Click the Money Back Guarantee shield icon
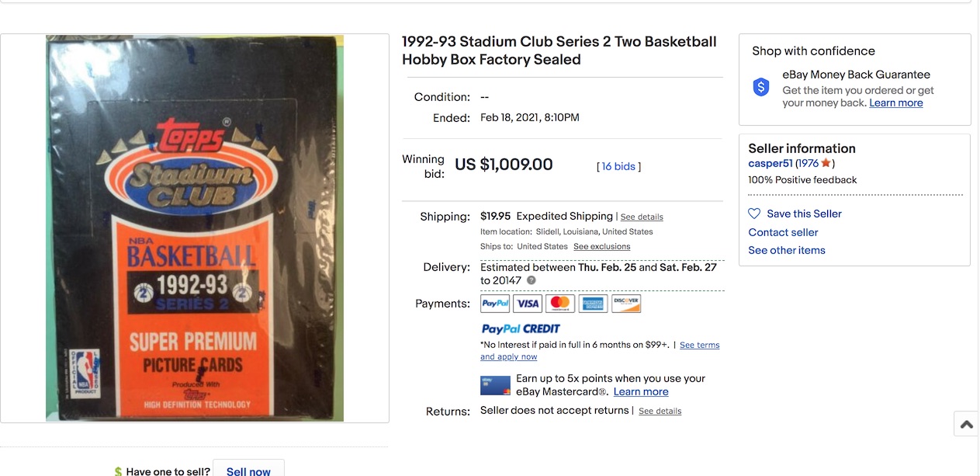This screenshot has height=476, width=980. click(x=761, y=88)
